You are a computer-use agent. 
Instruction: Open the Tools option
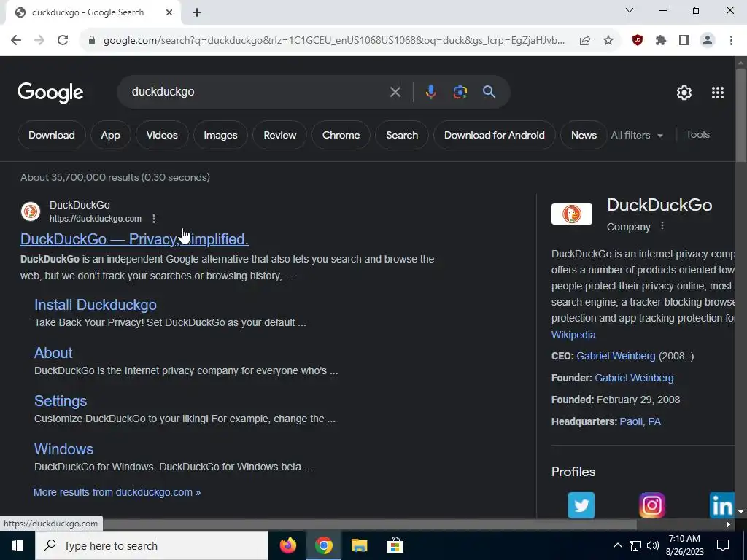[x=697, y=135]
